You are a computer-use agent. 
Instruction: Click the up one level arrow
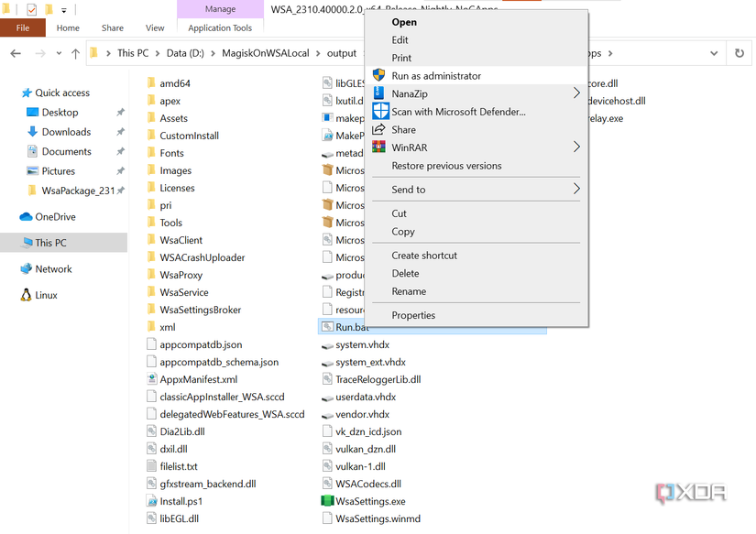click(x=75, y=53)
